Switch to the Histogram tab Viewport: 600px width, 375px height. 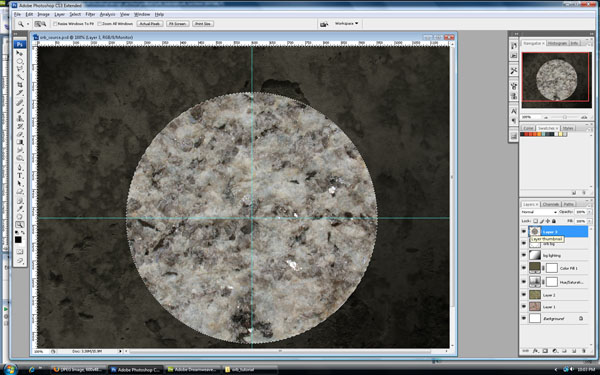[x=557, y=43]
